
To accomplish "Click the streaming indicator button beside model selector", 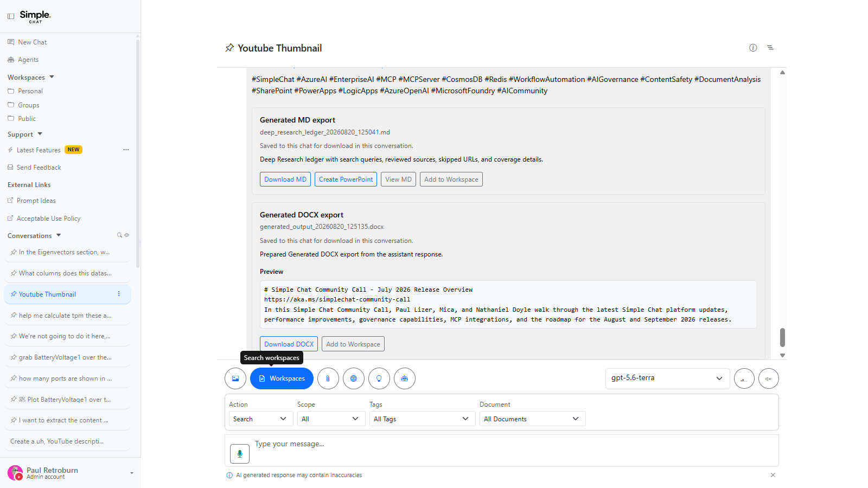I will click(x=744, y=378).
